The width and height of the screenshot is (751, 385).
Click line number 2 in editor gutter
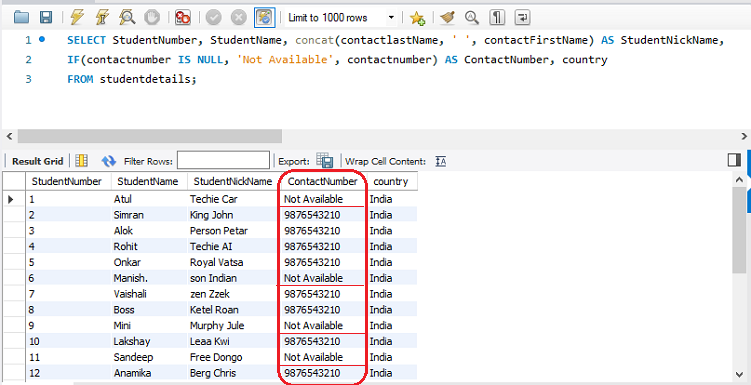[29, 60]
